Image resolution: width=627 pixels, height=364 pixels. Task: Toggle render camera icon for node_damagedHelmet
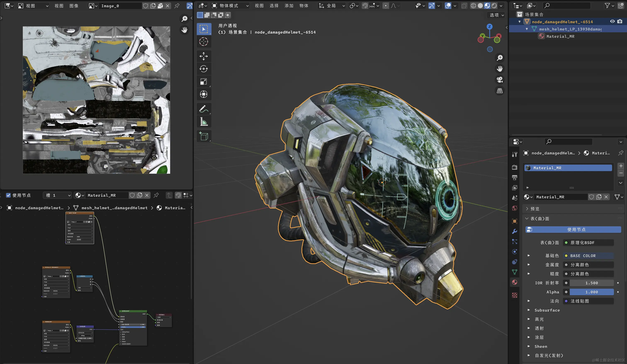click(620, 22)
